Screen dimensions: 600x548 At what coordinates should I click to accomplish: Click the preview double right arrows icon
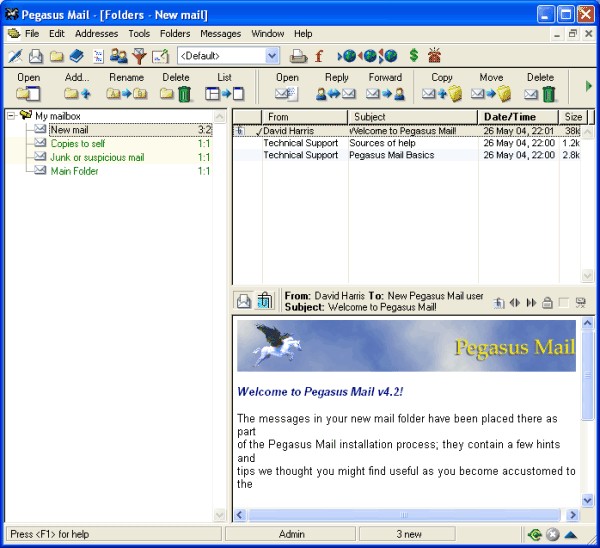click(x=531, y=303)
